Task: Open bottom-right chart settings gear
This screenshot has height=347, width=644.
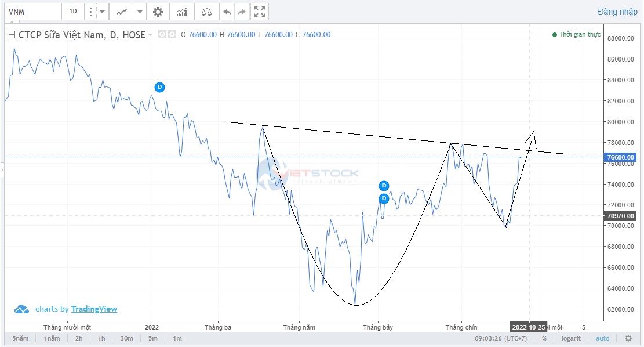Action: 628,338
